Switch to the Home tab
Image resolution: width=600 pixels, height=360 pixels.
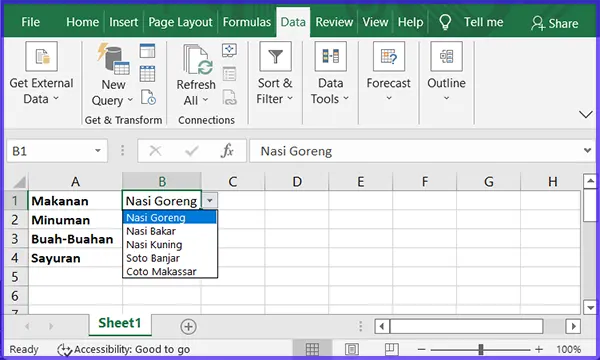click(82, 22)
